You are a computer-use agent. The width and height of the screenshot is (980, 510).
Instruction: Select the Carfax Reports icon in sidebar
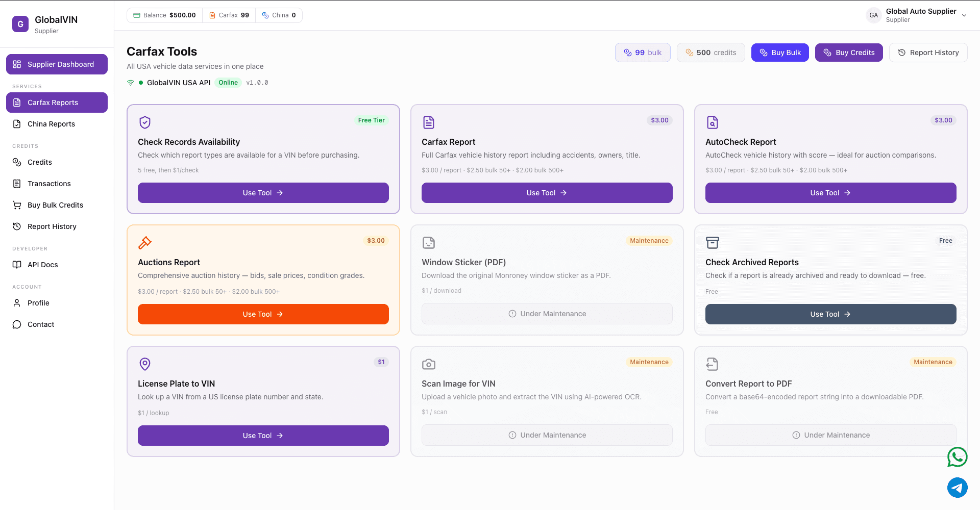coord(17,102)
